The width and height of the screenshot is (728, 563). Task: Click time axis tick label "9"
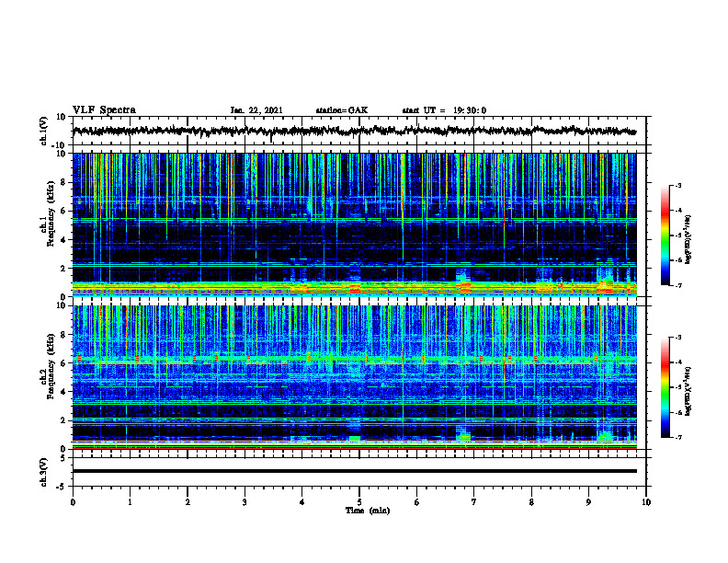coord(588,502)
